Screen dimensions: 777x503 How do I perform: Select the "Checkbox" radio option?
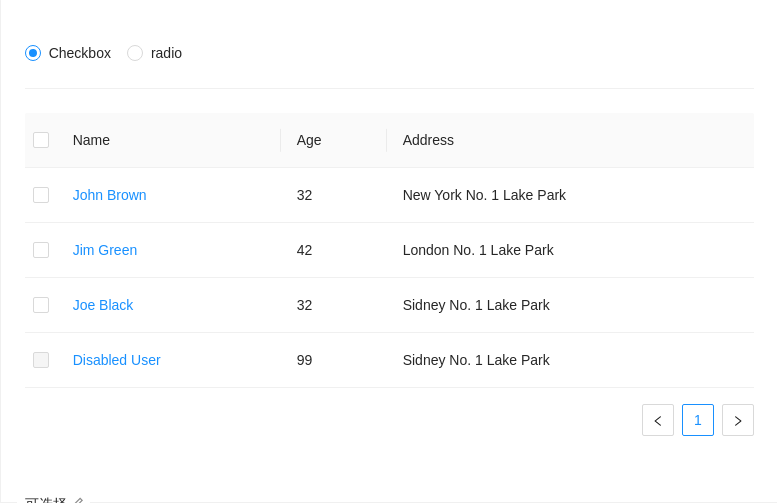tap(33, 53)
